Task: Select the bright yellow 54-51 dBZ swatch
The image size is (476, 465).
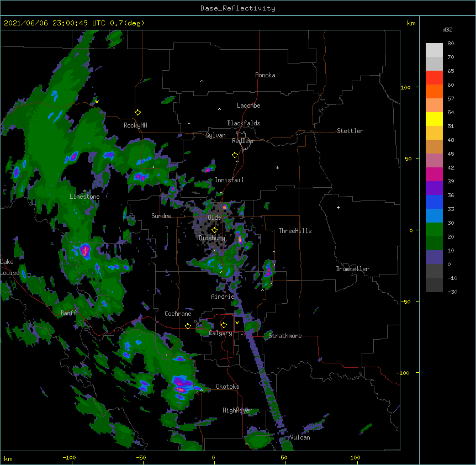Action: [434, 119]
